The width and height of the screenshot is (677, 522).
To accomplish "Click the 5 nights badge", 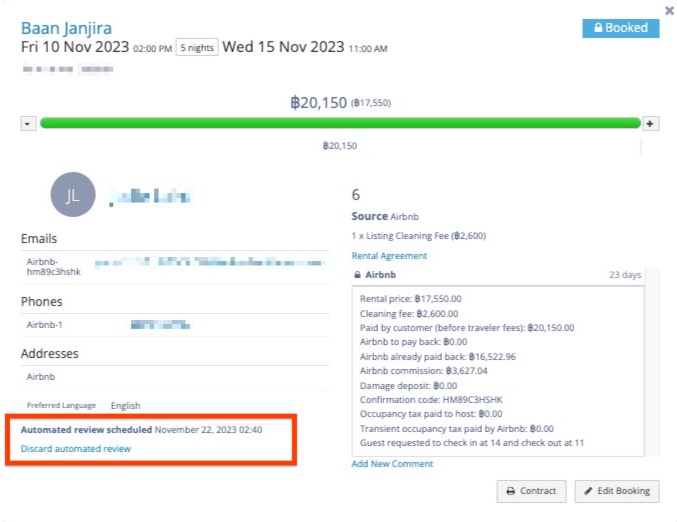I will coord(196,47).
